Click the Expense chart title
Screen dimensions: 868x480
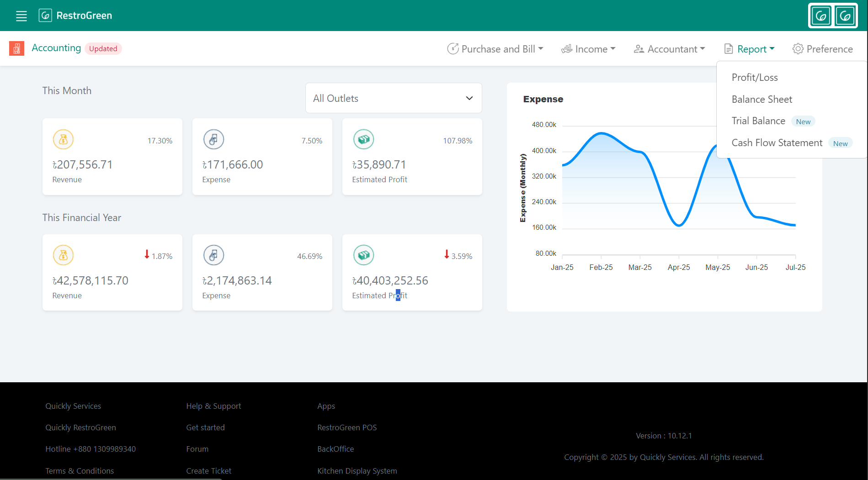[543, 99]
